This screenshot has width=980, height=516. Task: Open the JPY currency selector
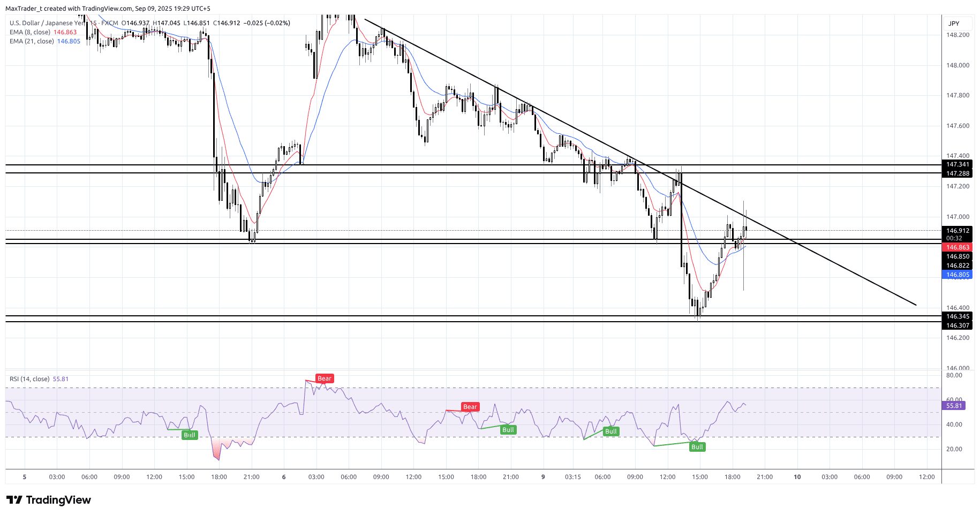(954, 24)
